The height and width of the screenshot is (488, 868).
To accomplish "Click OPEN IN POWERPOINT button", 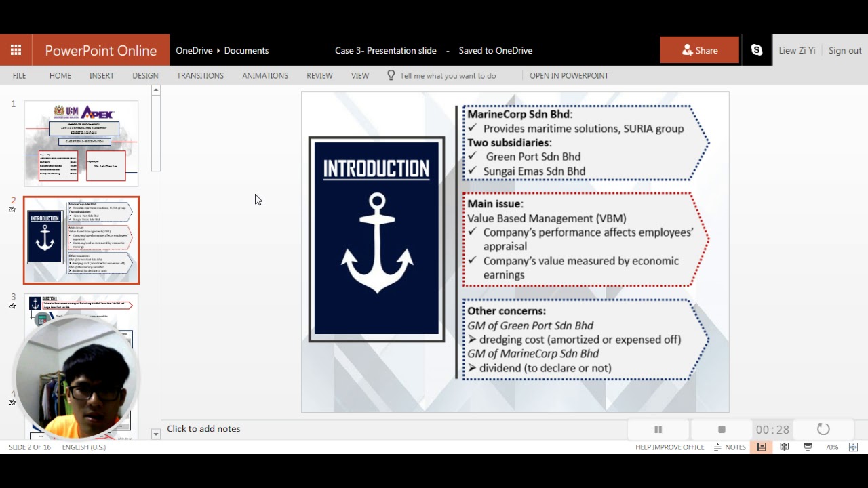I will click(x=569, y=75).
